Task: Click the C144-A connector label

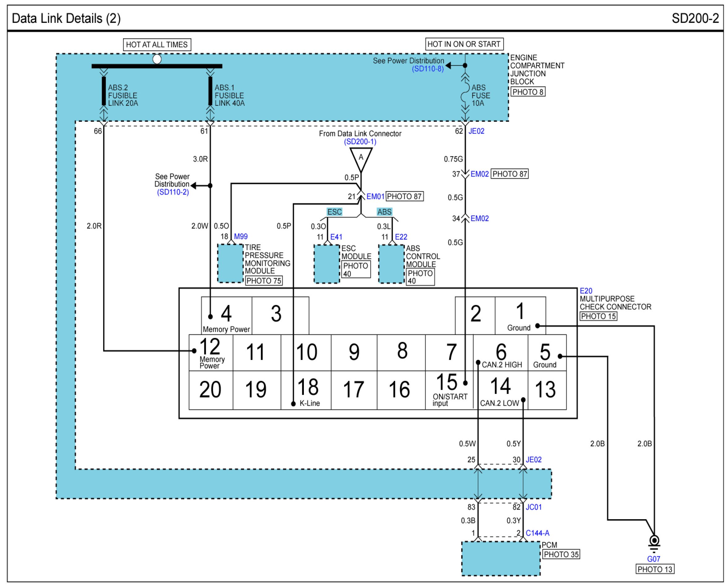Action: [x=537, y=533]
